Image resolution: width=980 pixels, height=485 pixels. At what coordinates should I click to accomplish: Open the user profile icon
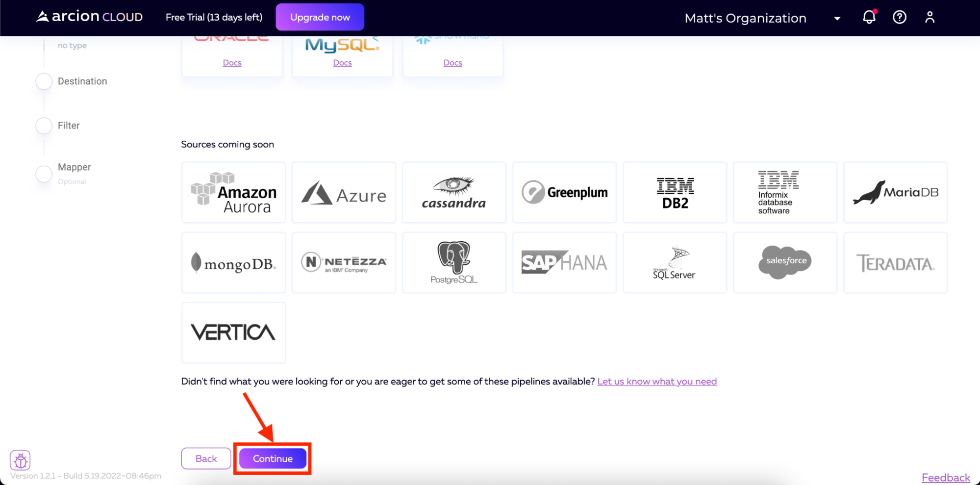(x=930, y=17)
